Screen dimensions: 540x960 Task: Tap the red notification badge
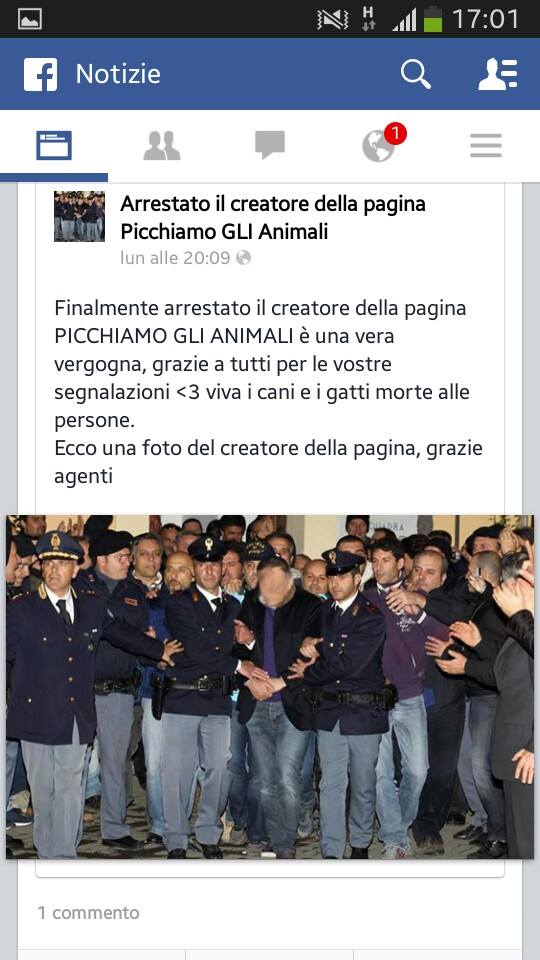pyautogui.click(x=395, y=133)
